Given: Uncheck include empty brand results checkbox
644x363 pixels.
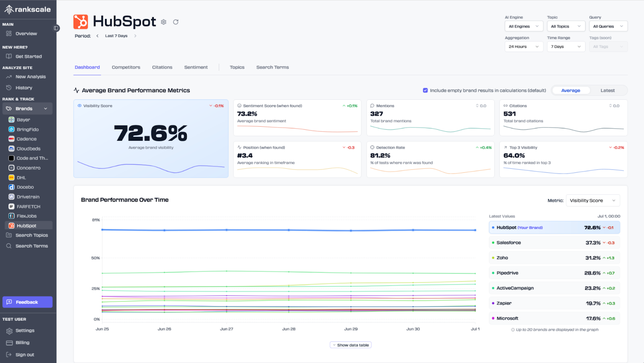Looking at the screenshot, I should (x=425, y=90).
